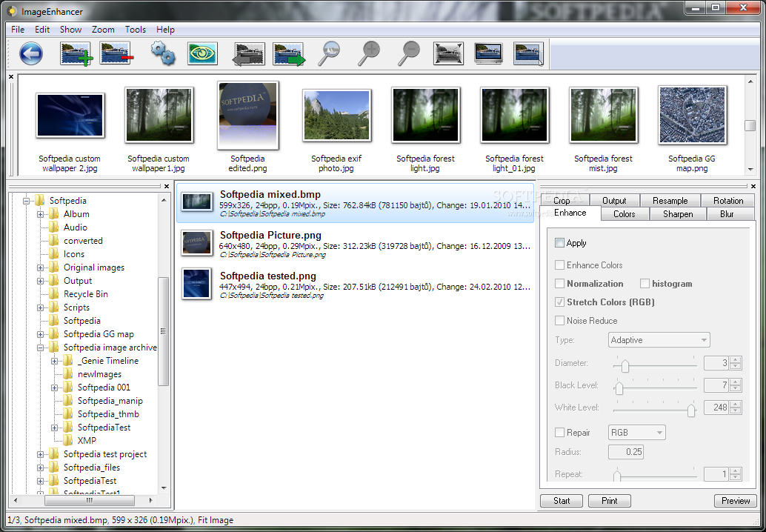
Task: Go to next image with green arrow icon
Action: [x=289, y=54]
